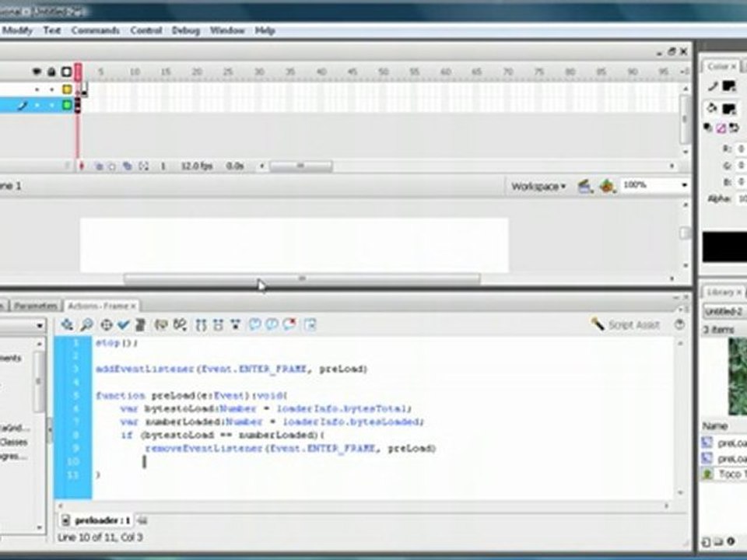Click the Apply line comment icon
Screen dimensions: 747x560
coord(272,325)
